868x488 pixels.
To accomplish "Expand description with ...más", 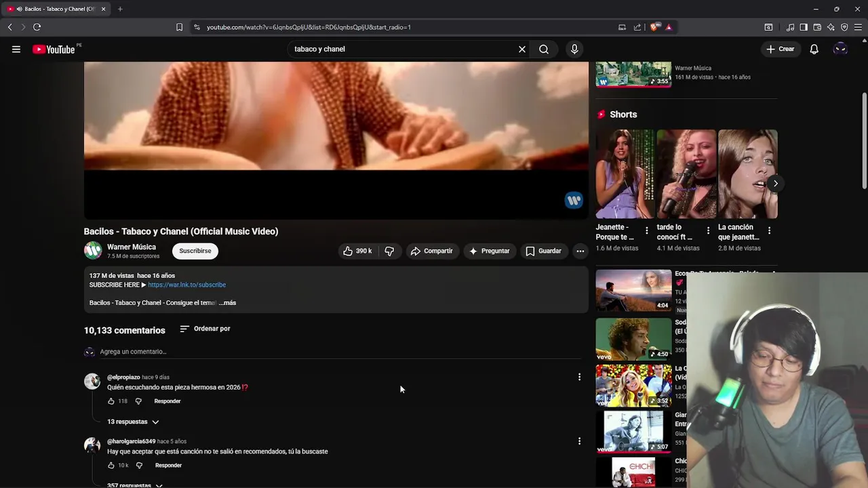I will pyautogui.click(x=227, y=303).
